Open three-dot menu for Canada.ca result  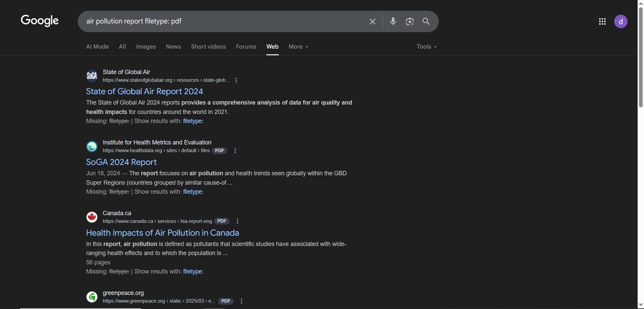pos(237,222)
